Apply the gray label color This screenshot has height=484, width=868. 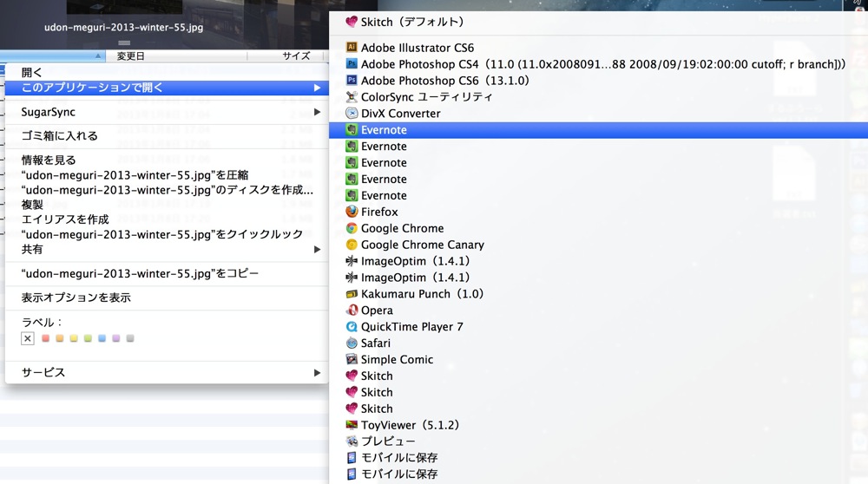130,338
